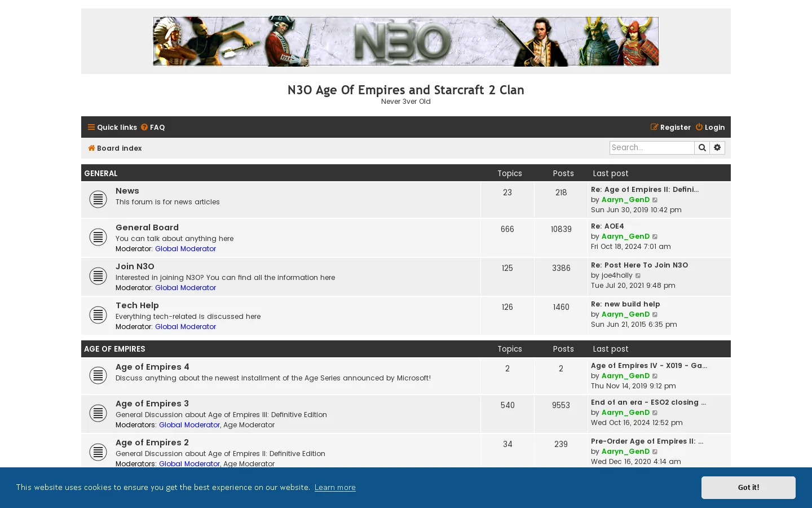Click the search magnifier button
This screenshot has height=508, width=812.
click(x=702, y=148)
